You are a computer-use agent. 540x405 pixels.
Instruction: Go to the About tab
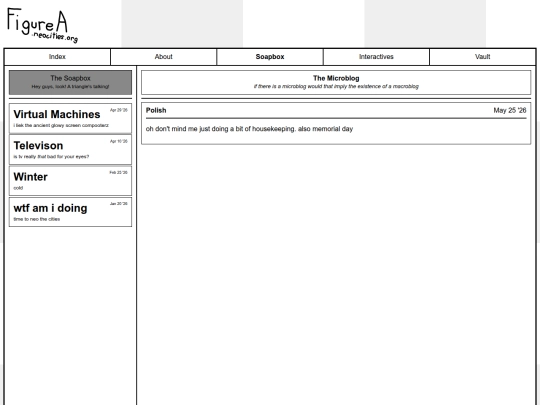coord(164,57)
